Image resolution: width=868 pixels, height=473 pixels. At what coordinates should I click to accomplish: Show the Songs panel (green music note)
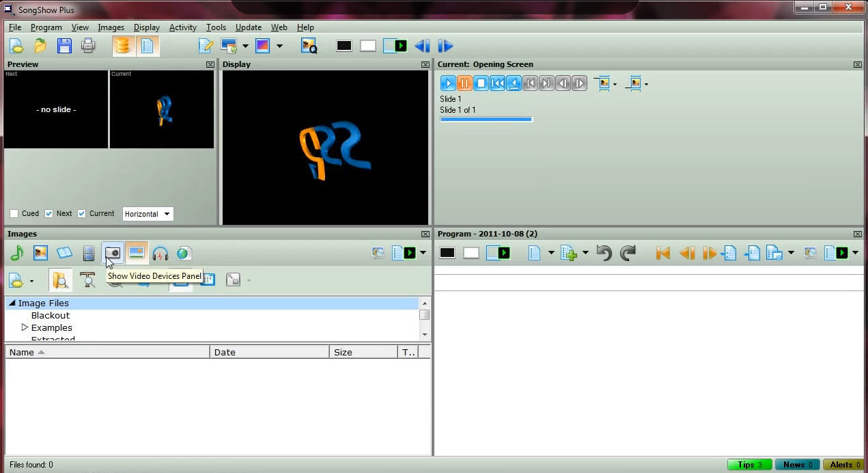[x=16, y=254]
